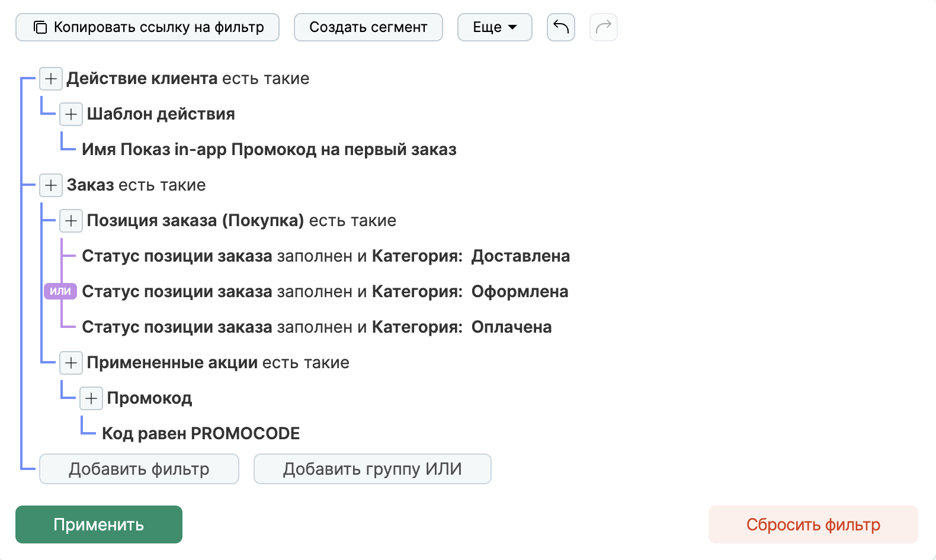Select status condition with category 'Доставлена'
This screenshot has height=560, width=936.
[326, 256]
